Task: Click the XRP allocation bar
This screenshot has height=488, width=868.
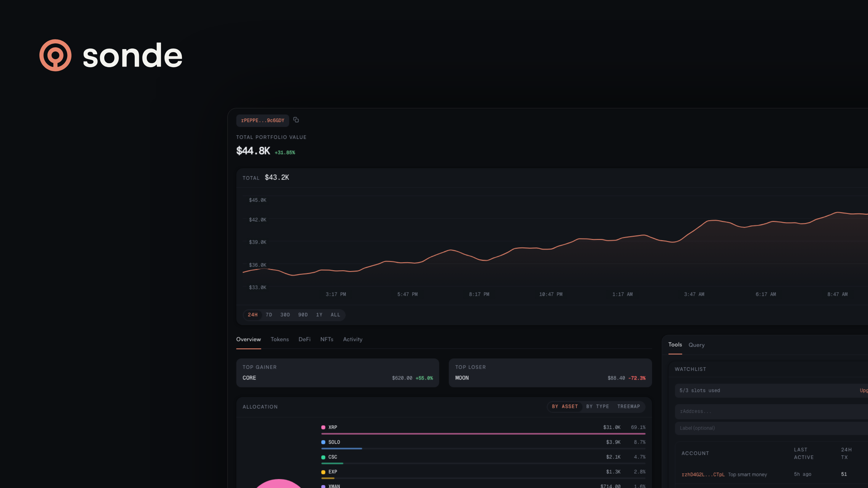Action: coord(483,434)
